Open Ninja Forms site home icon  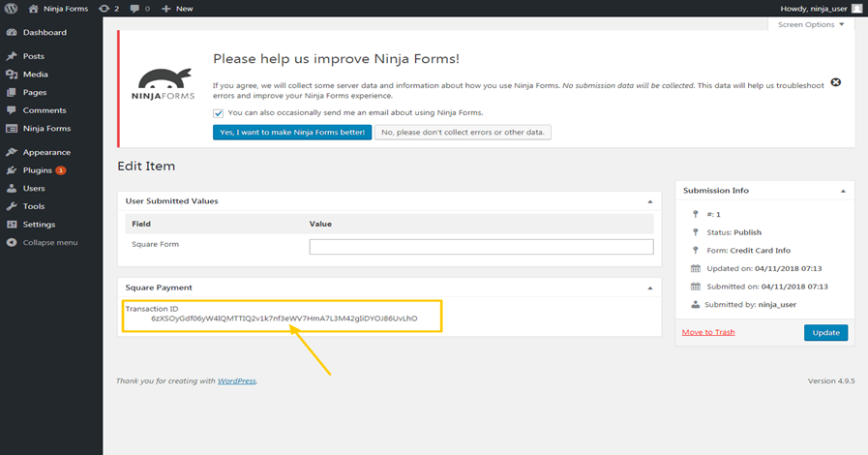(33, 9)
